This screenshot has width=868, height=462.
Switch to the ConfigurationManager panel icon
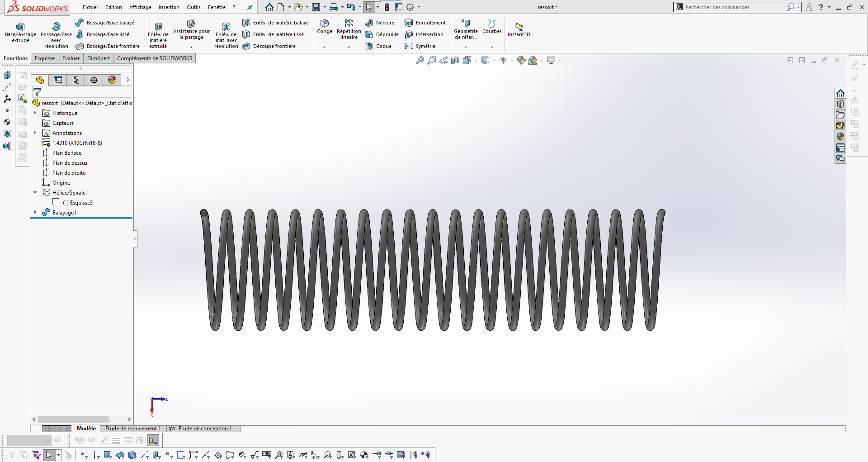click(x=76, y=80)
